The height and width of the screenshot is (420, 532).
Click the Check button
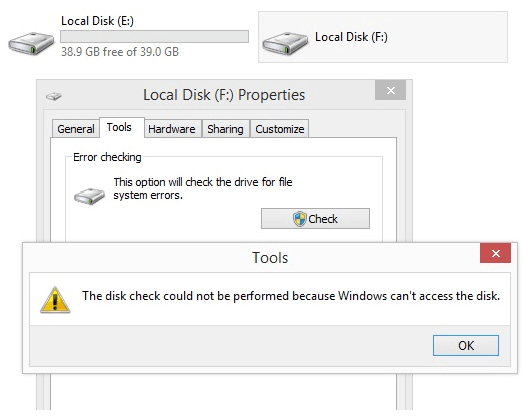point(315,219)
